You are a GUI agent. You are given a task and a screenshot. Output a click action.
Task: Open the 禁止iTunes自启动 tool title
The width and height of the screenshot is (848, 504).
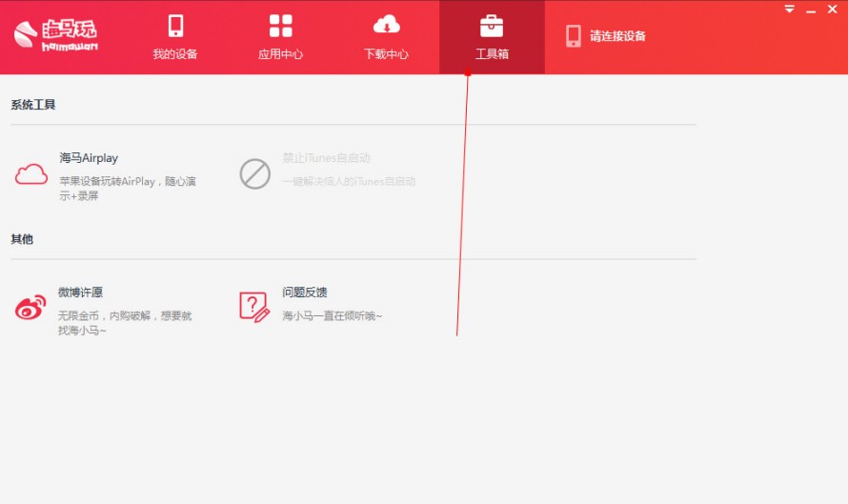326,158
